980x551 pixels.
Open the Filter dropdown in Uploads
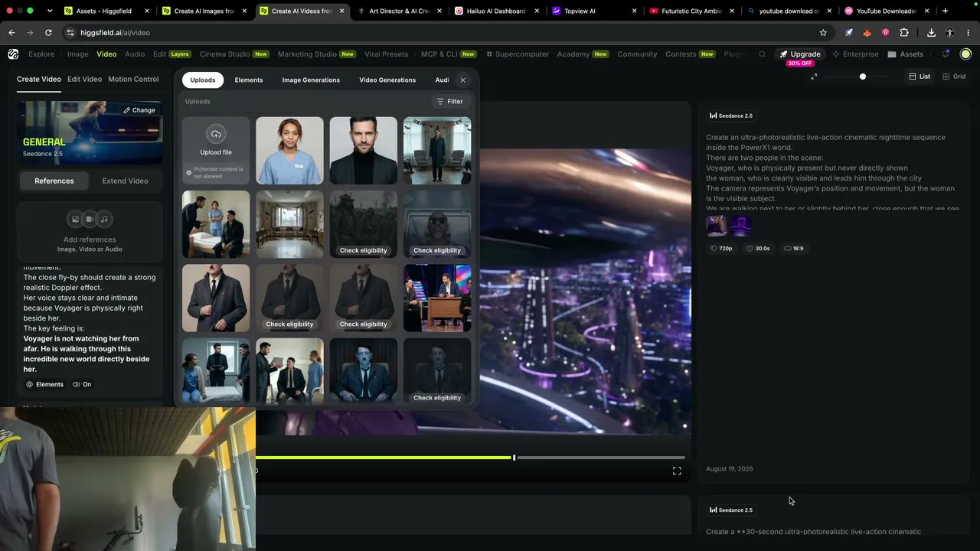tap(449, 101)
